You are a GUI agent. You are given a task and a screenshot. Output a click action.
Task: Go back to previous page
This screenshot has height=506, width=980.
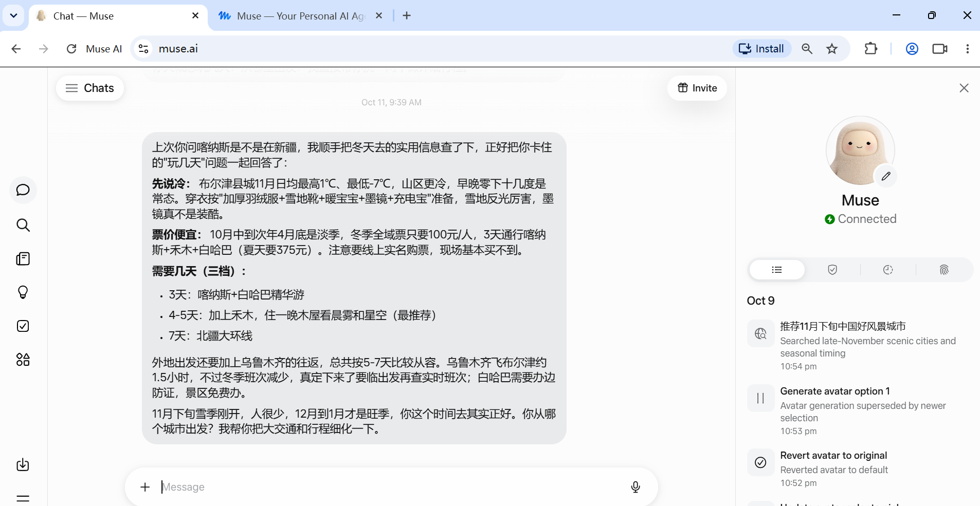pos(16,49)
